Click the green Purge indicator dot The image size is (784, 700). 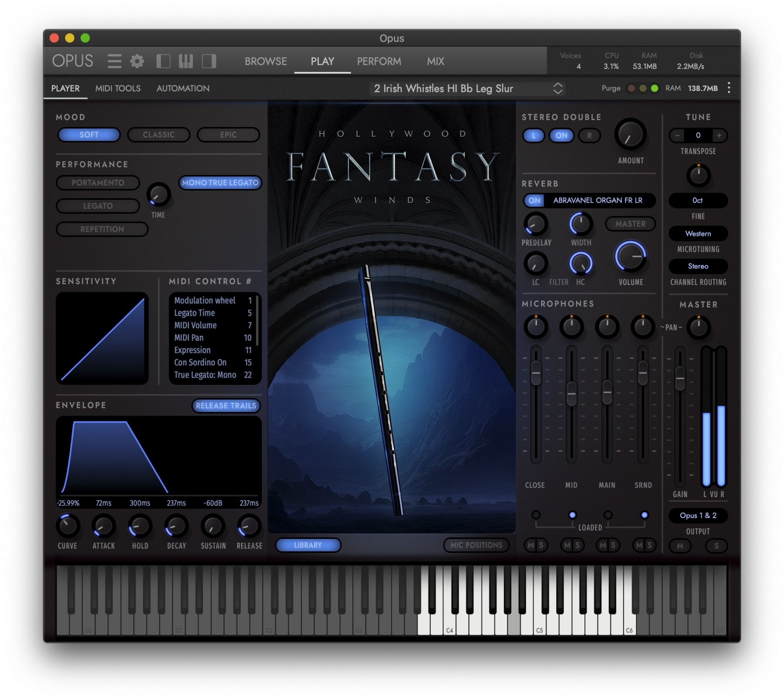pyautogui.click(x=654, y=88)
